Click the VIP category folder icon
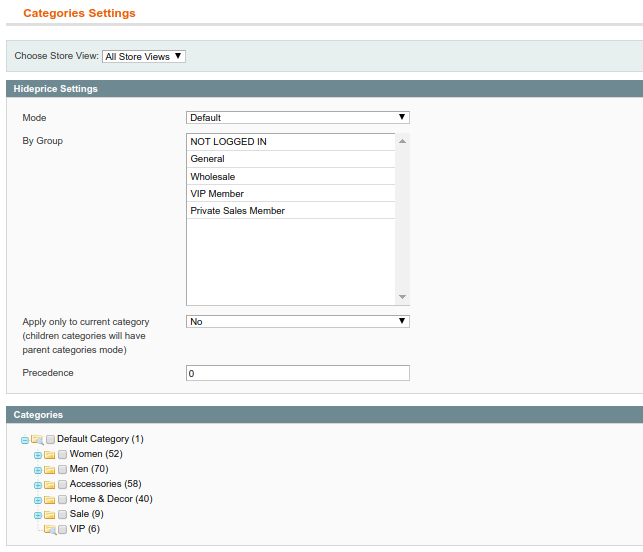The width and height of the screenshot is (643, 552). click(x=49, y=530)
